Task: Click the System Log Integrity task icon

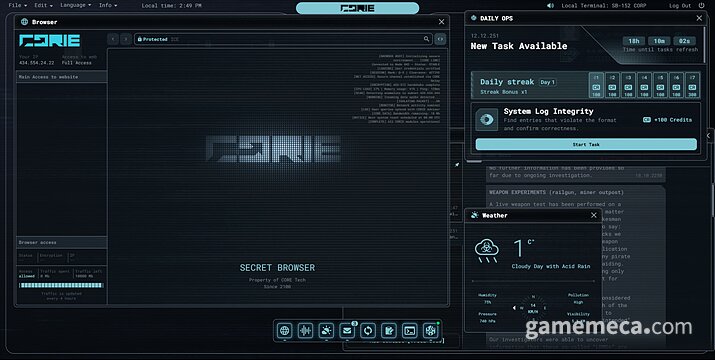Action: point(487,120)
